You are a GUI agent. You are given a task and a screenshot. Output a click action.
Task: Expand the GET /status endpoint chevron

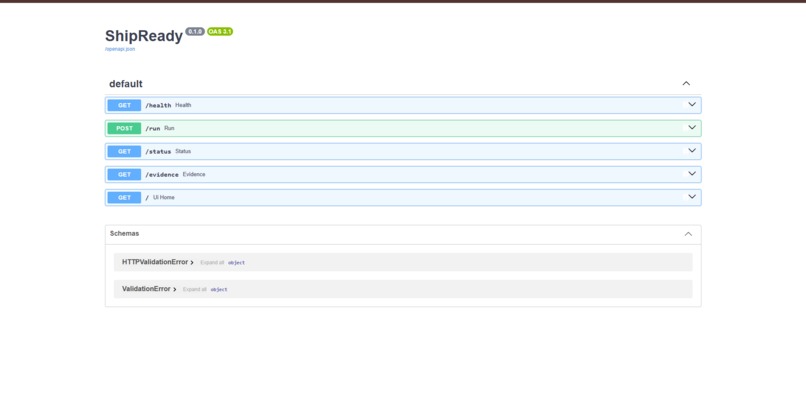[692, 151]
